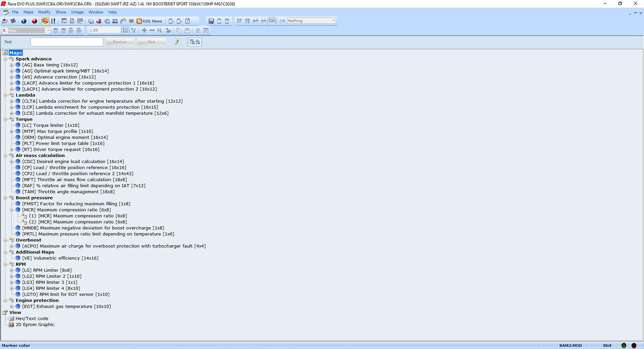
Task: Collapse the Spark advance category
Action: point(5,59)
